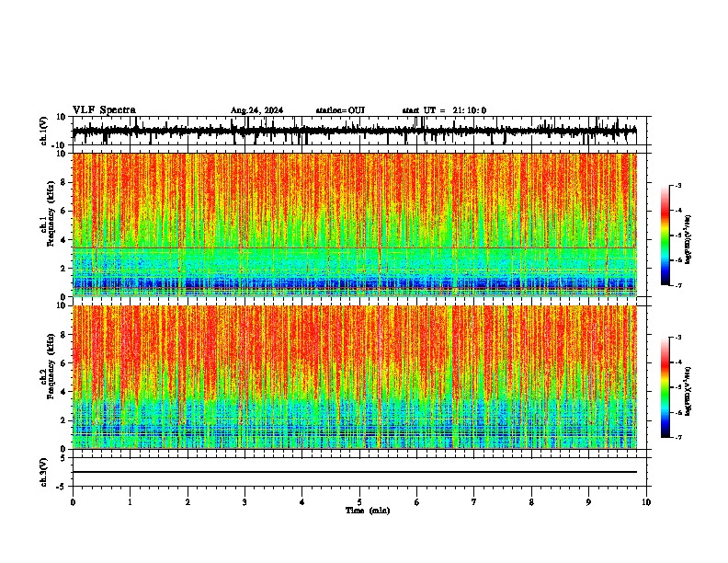Image resolution: width=728 pixels, height=563 pixels.
Task: Click the time axis tick label "7"
Action: (x=474, y=502)
